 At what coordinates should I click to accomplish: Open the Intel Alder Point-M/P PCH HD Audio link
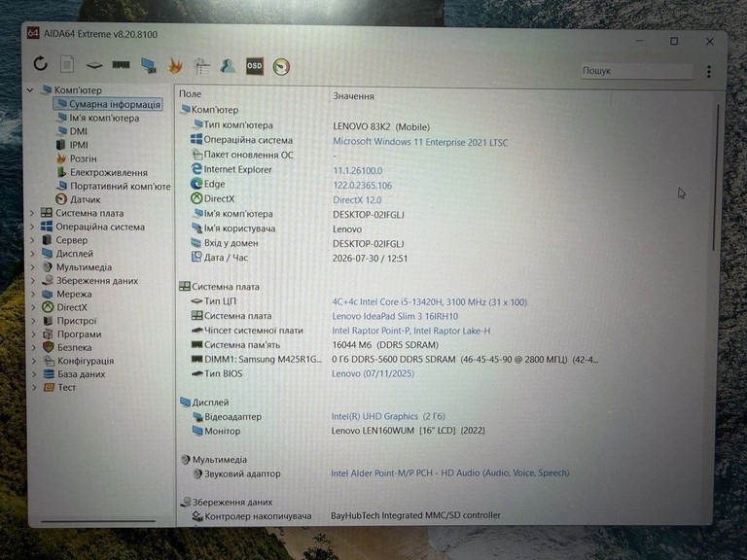(449, 472)
